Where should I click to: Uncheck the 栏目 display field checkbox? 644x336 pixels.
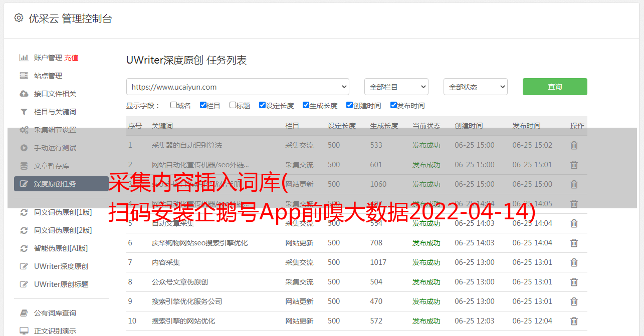[203, 105]
